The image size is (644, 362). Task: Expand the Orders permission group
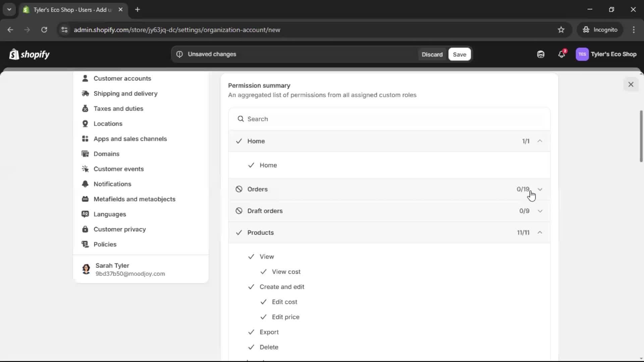[540, 189]
